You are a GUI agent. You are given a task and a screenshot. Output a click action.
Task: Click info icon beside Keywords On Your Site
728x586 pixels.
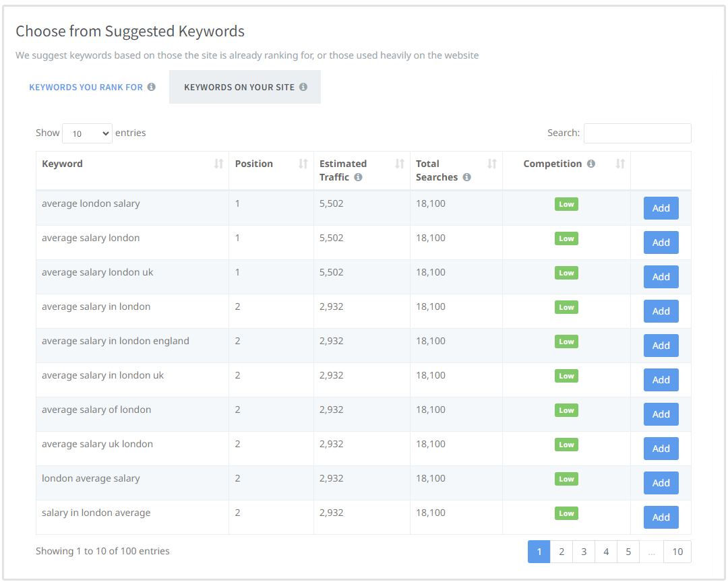point(303,87)
